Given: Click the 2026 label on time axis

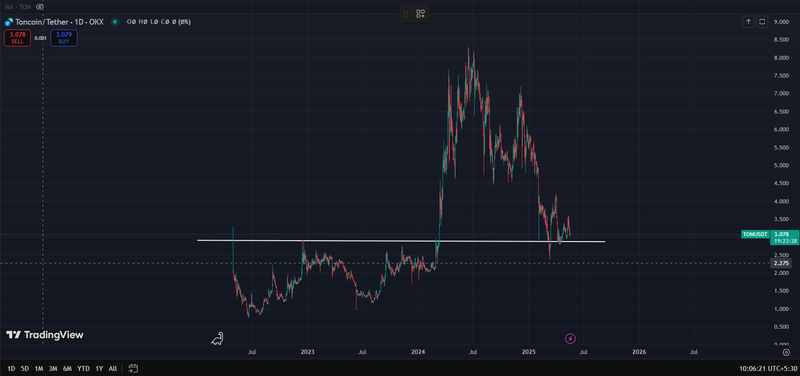Looking at the screenshot, I should 639,352.
